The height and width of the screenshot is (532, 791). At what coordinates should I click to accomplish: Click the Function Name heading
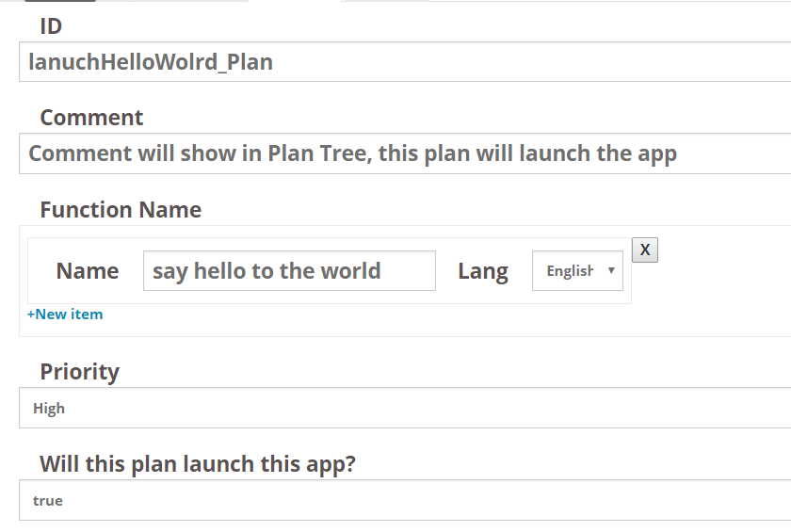pyautogui.click(x=121, y=210)
